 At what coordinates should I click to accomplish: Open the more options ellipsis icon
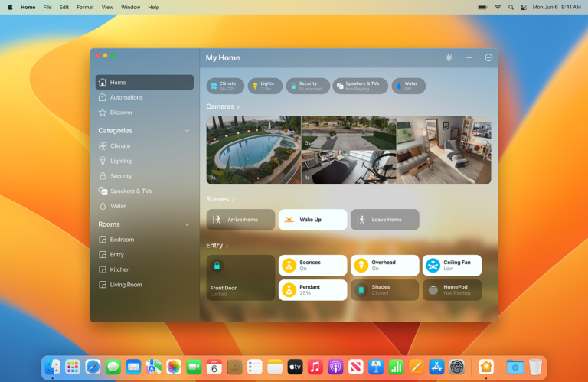click(x=488, y=57)
